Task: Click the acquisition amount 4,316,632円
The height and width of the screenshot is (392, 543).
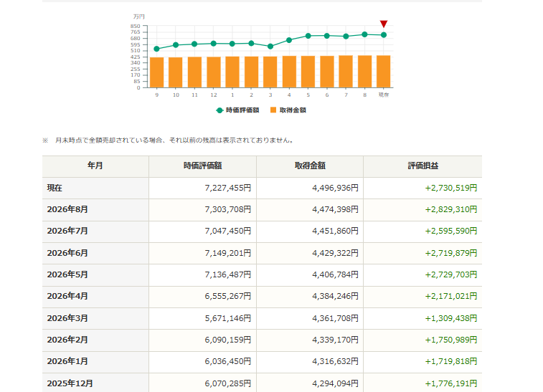Action: point(335,361)
